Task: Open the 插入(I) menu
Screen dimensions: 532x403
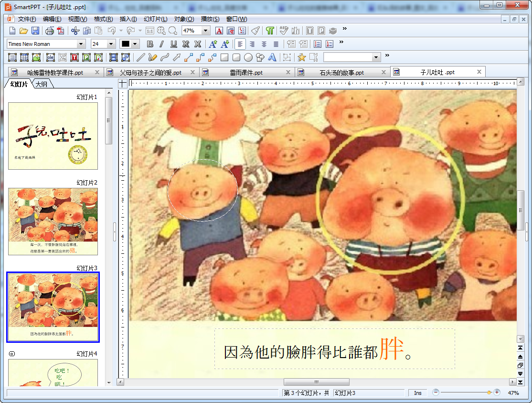Action: (x=128, y=19)
